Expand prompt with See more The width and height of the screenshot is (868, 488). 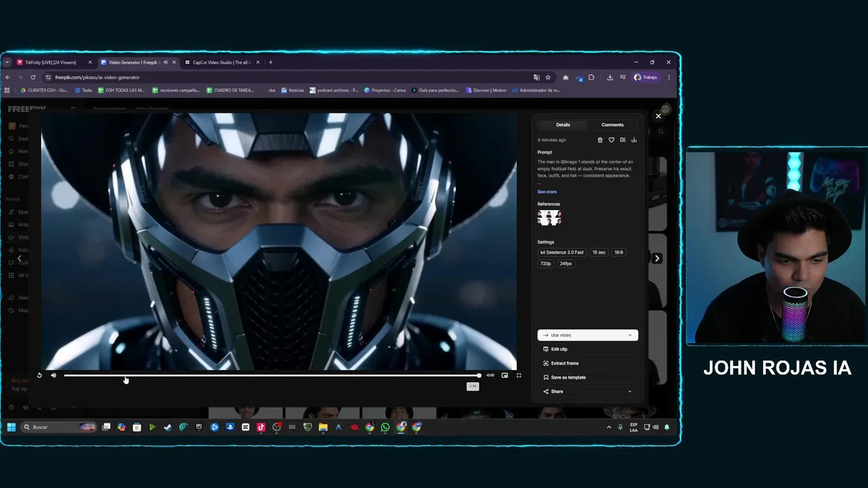pyautogui.click(x=547, y=192)
